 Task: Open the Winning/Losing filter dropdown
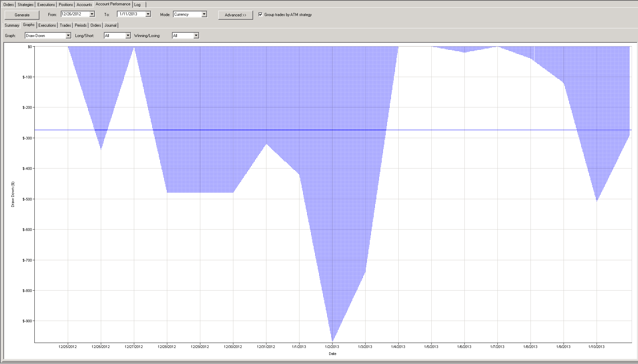[x=186, y=36]
